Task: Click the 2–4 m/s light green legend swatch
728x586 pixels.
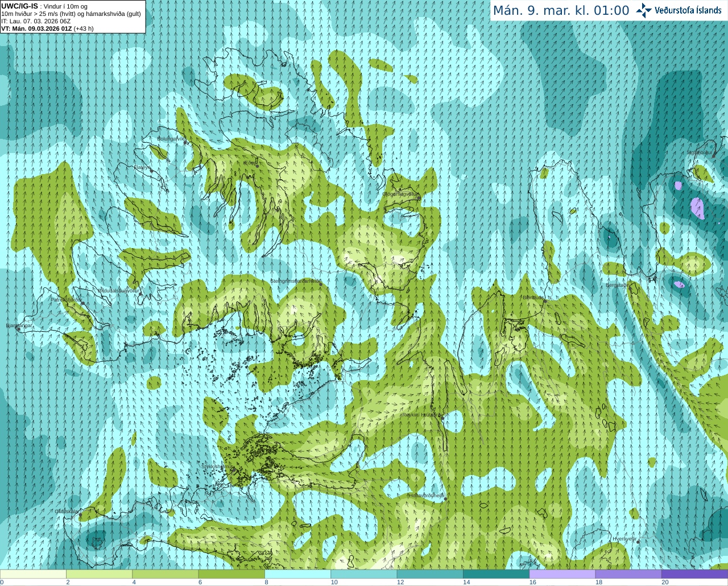Action: 99,574
